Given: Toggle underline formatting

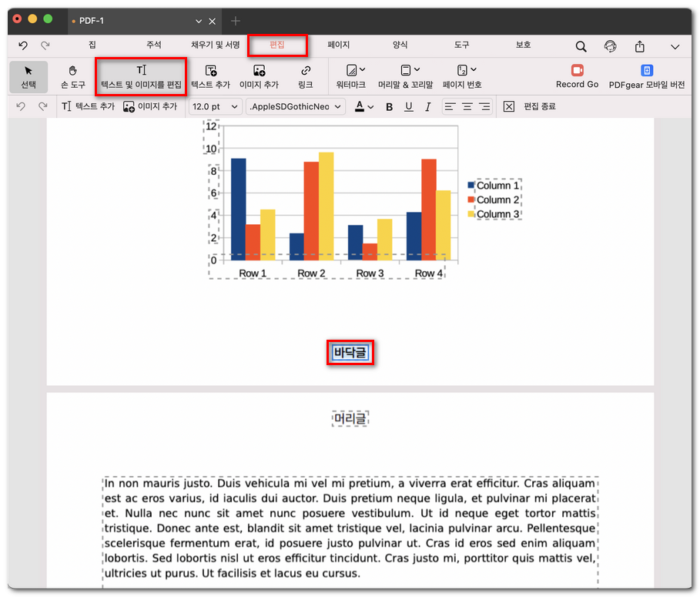Looking at the screenshot, I should point(408,107).
